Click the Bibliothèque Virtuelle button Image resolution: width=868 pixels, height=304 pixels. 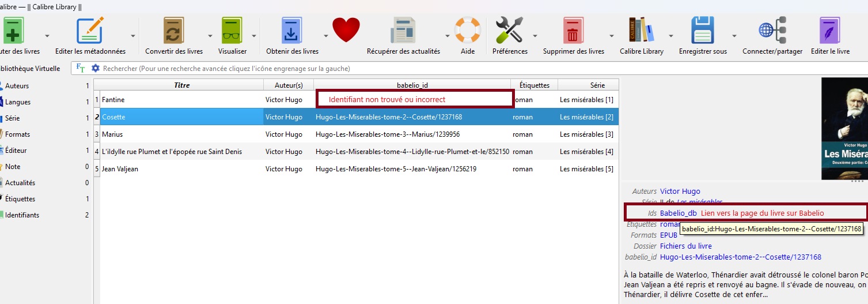point(31,68)
